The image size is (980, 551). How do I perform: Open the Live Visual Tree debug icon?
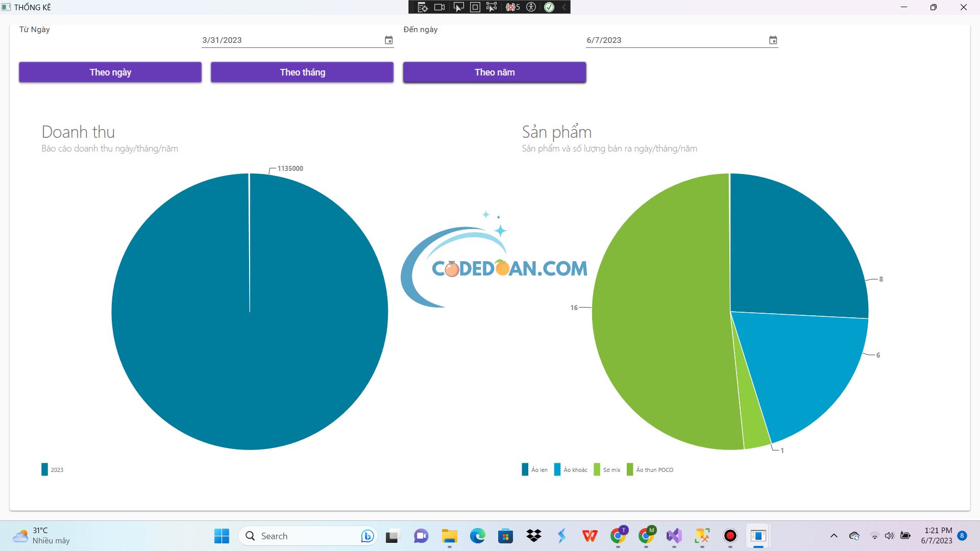423,7
